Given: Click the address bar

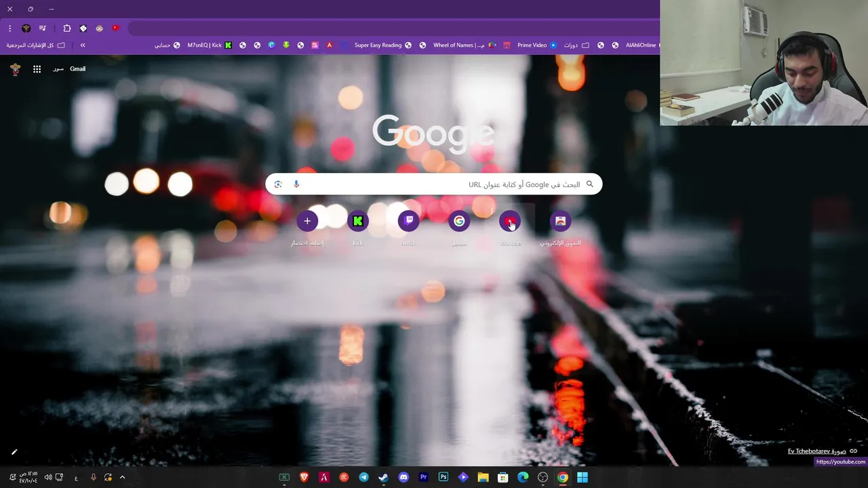Looking at the screenshot, I should point(393,28).
